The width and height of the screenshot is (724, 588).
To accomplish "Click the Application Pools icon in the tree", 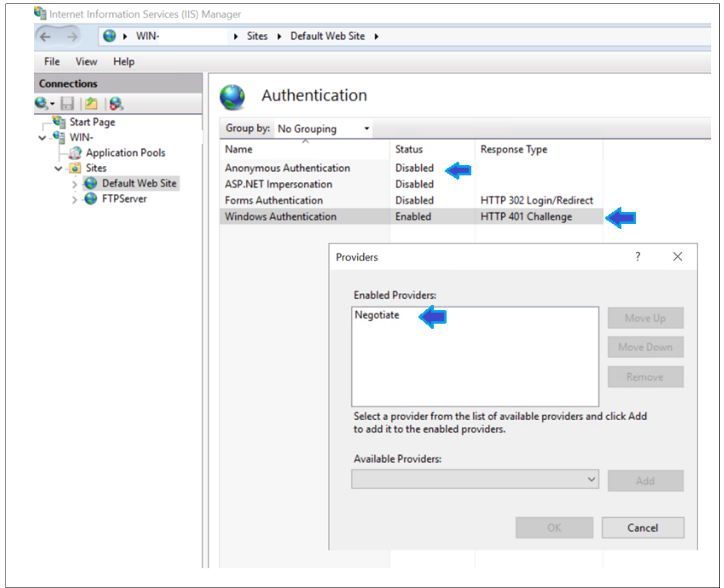I will coord(75,152).
